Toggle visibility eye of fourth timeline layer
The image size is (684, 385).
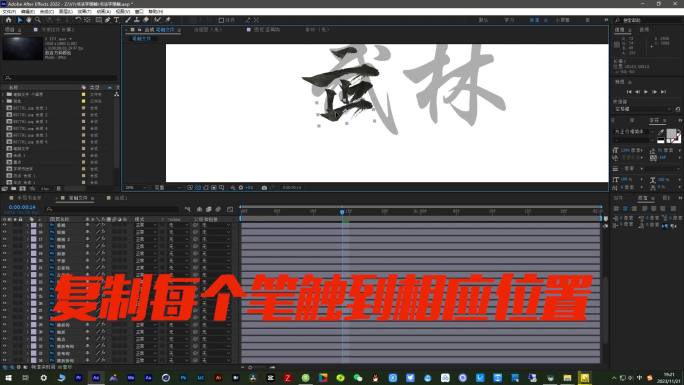4,246
